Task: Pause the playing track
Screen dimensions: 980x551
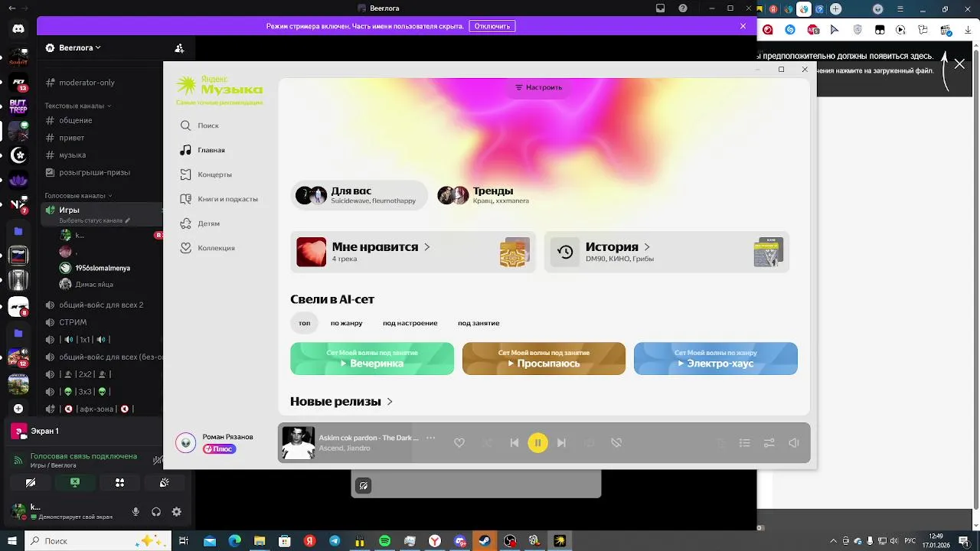Action: 537,442
